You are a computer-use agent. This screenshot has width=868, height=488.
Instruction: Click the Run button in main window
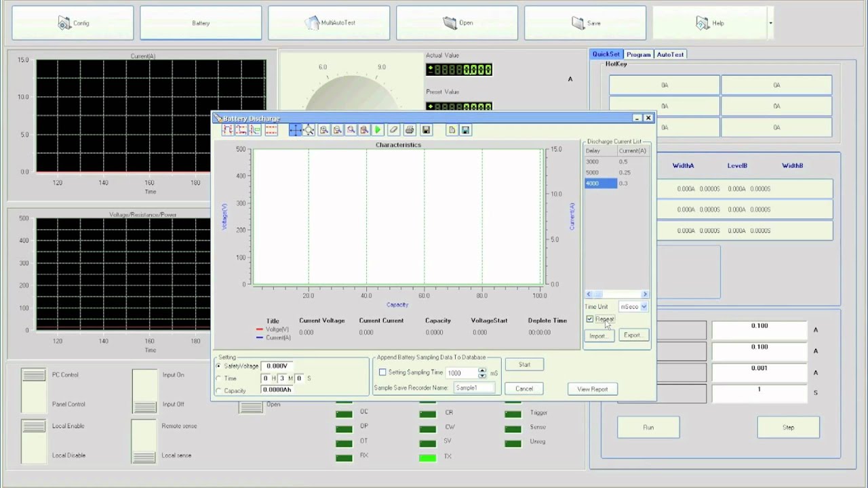tap(648, 428)
